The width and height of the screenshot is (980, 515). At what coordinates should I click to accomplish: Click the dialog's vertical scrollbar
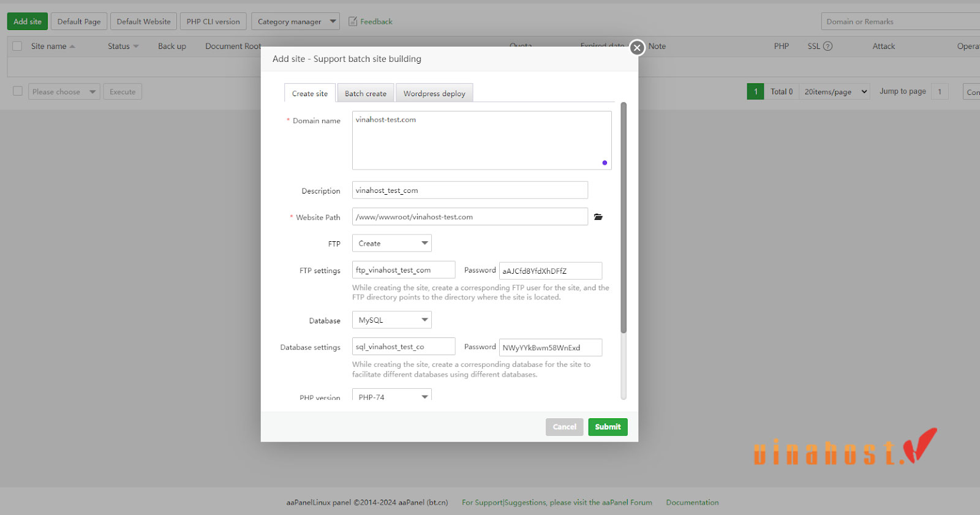pos(624,217)
